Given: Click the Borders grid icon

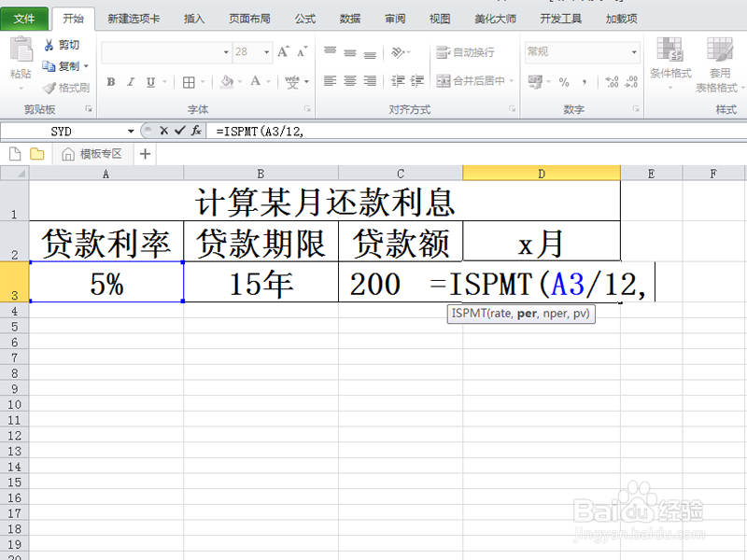Looking at the screenshot, I should pyautogui.click(x=189, y=82).
